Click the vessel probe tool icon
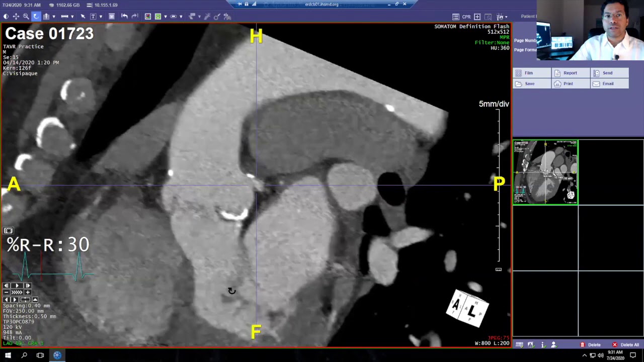This screenshot has height=362, width=644. point(217,17)
